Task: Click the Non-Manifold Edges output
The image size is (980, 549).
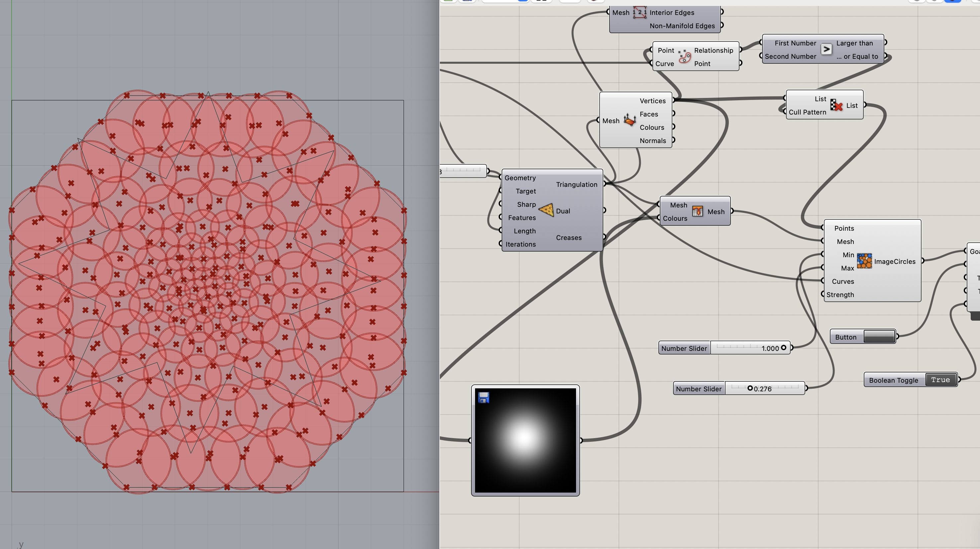Action: point(682,26)
